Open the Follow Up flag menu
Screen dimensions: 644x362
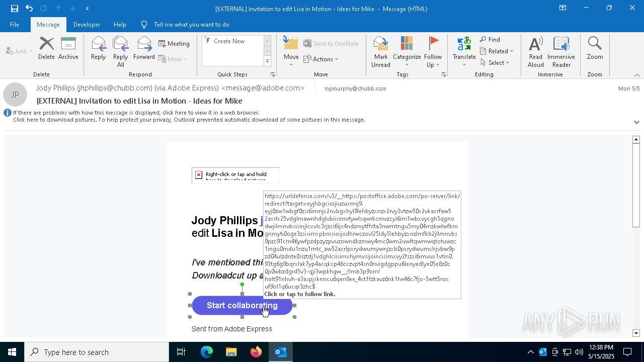[x=433, y=52]
